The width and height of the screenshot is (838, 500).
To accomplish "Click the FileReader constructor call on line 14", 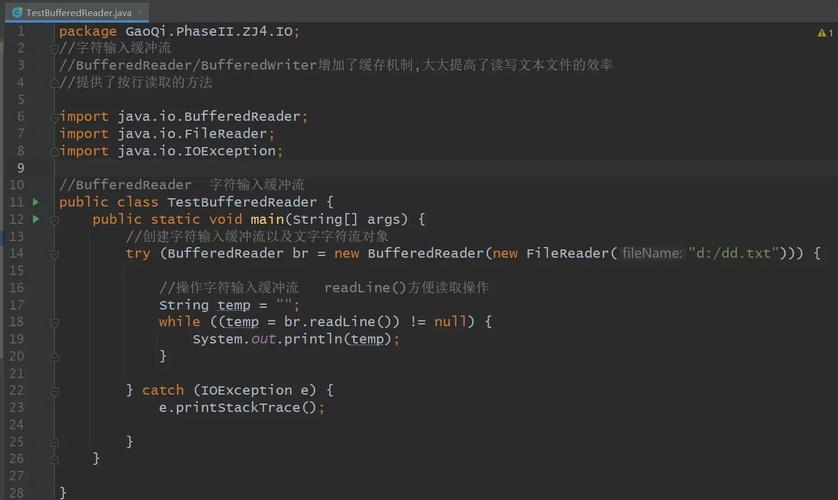I will point(568,253).
